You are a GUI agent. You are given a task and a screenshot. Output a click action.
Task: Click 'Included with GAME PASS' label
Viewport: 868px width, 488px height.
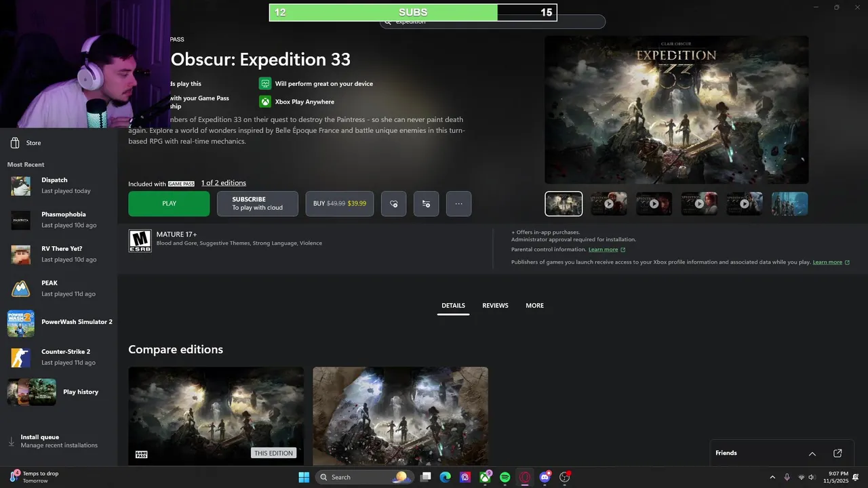[161, 184]
